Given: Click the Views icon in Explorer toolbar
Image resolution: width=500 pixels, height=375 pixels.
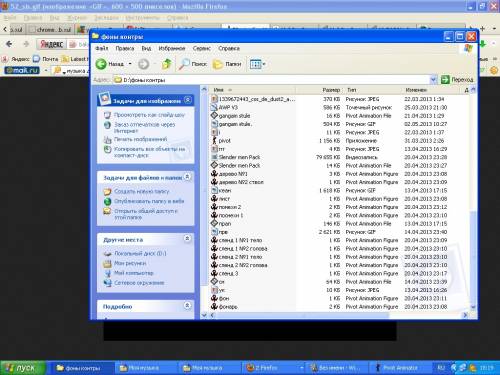Looking at the screenshot, I should [x=255, y=64].
